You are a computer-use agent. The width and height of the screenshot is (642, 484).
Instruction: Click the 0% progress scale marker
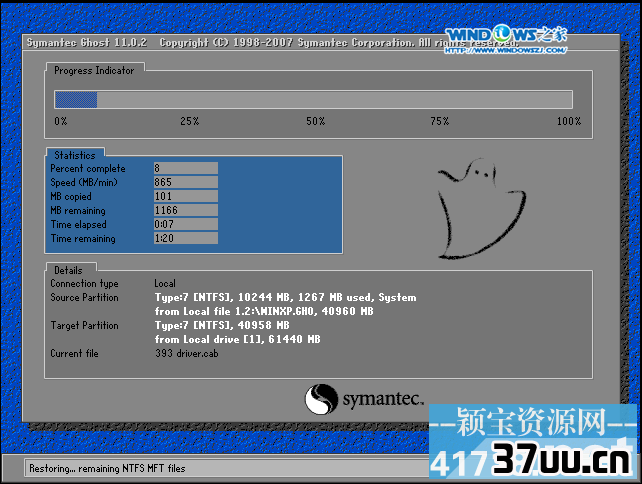tap(61, 121)
